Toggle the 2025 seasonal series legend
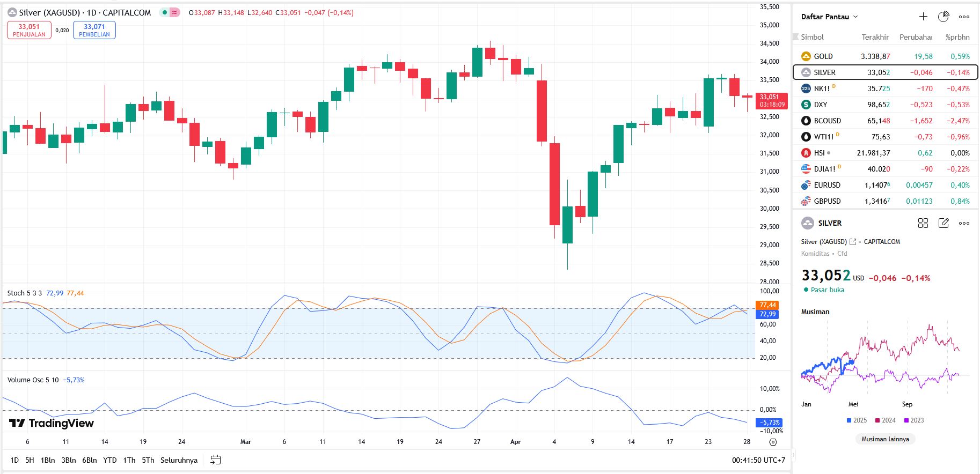This screenshot has width=980, height=474. pos(857,420)
